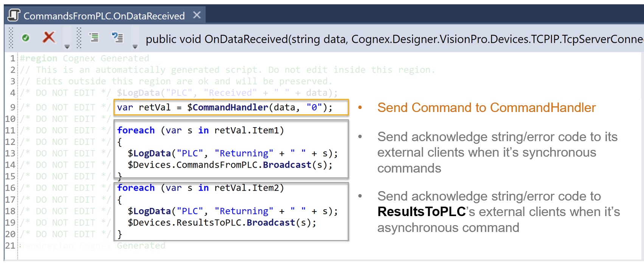The image size is (644, 263).
Task: Click the green format/indent code icon
Action: 94,37
